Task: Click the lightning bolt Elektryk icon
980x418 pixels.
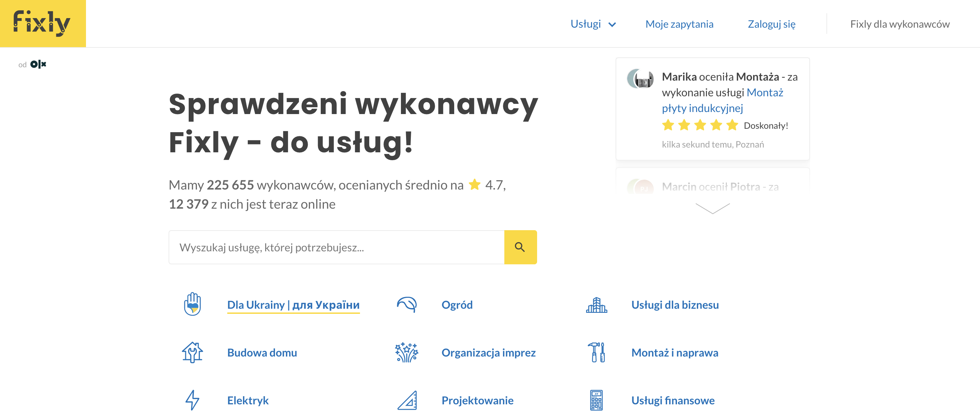Action: (192, 400)
